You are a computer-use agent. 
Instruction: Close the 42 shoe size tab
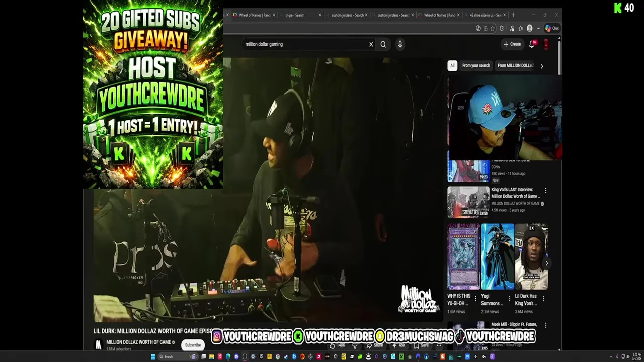click(505, 15)
